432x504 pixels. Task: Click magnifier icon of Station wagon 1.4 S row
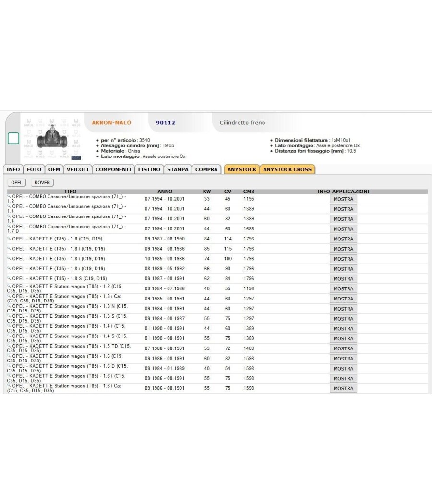pos(9,336)
